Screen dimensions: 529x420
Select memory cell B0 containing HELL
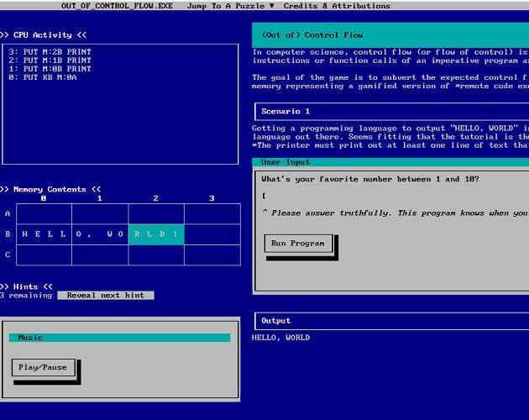click(44, 234)
